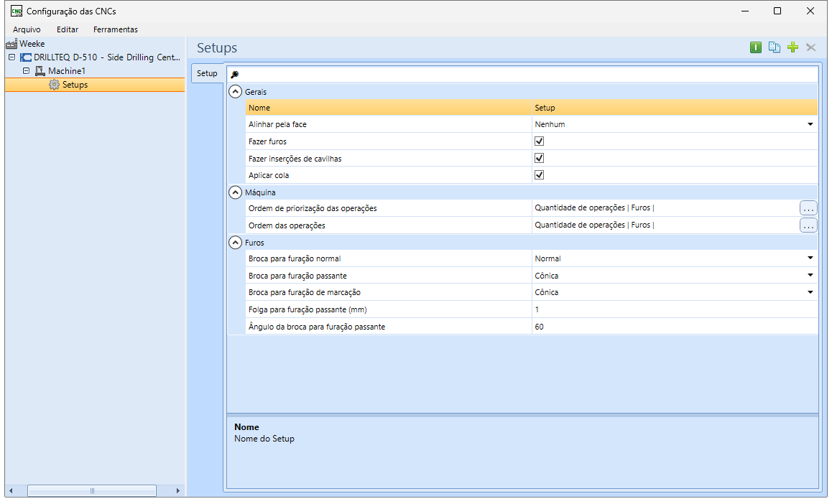832x504 pixels.
Task: Collapse the Machine1 tree node
Action: [x=26, y=71]
